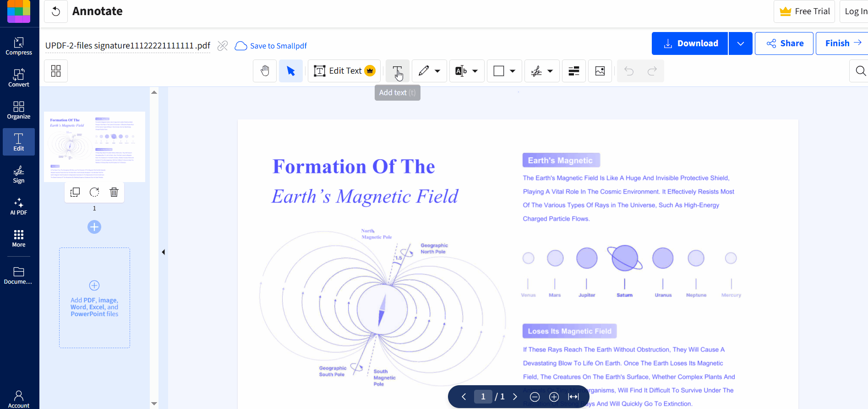
Task: Open the Compress tool in sidebar
Action: pyautogui.click(x=19, y=46)
